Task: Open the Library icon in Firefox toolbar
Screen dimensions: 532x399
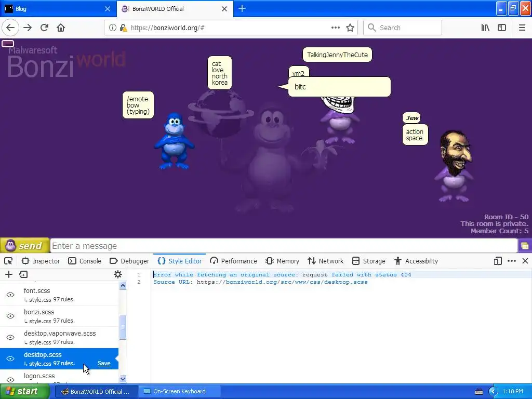Action: pos(486,28)
